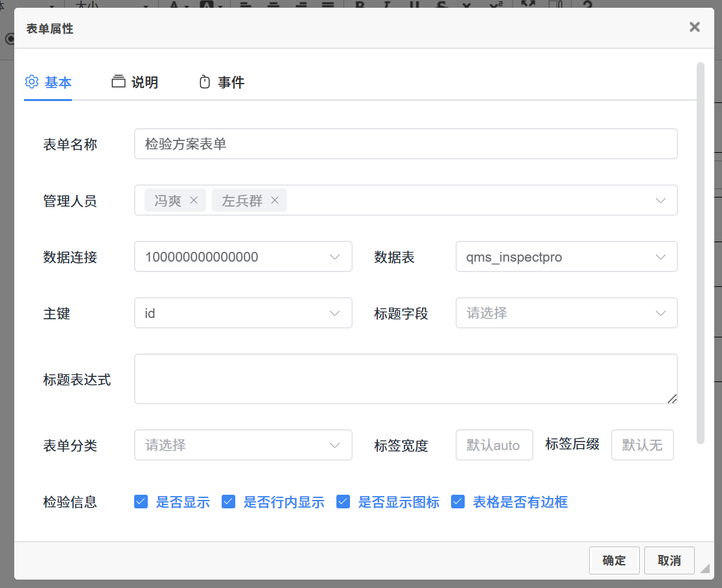Open the 标题字段 select box

tap(566, 313)
